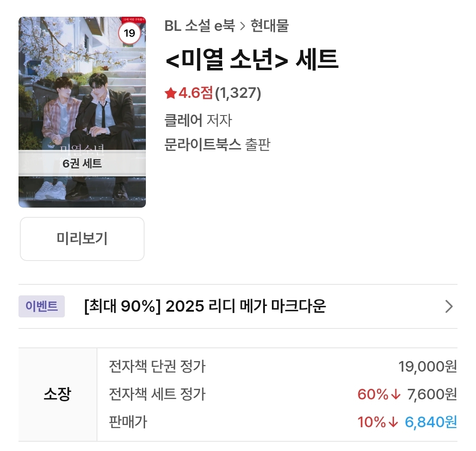
Task: Open author 클레어's page
Action: [183, 120]
